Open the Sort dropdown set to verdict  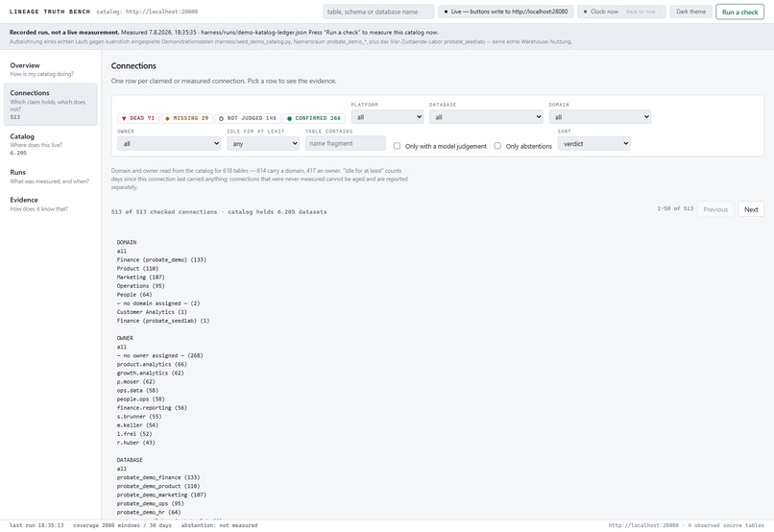(x=593, y=144)
